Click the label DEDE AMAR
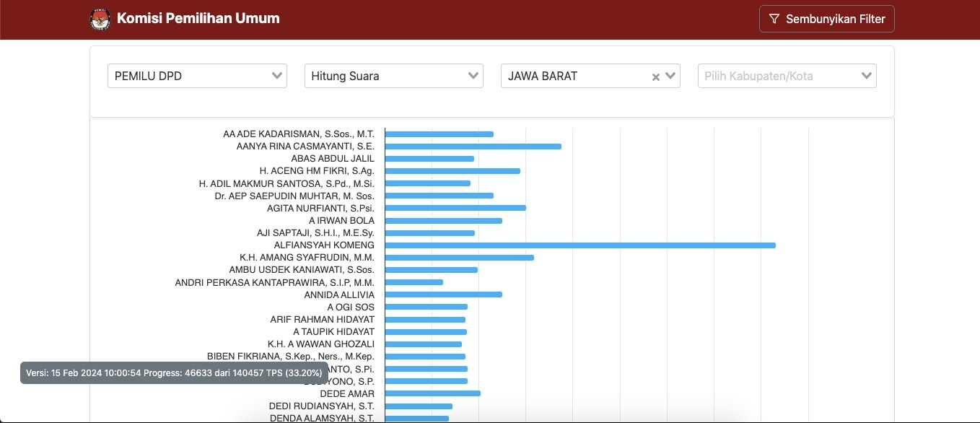The height and width of the screenshot is (423, 980). coord(347,393)
